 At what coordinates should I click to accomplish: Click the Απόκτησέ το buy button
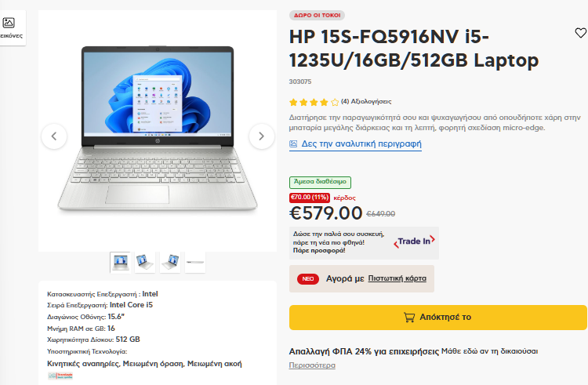pos(437,317)
